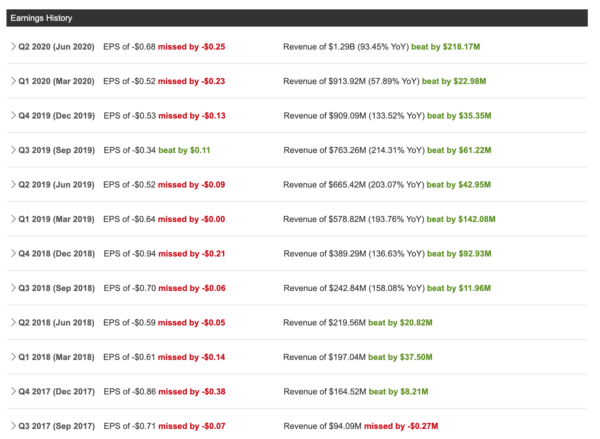The image size is (600, 439).
Task: Expand the Q3 2018 (Sep 2018) row chevron
Action: pyautogui.click(x=13, y=288)
